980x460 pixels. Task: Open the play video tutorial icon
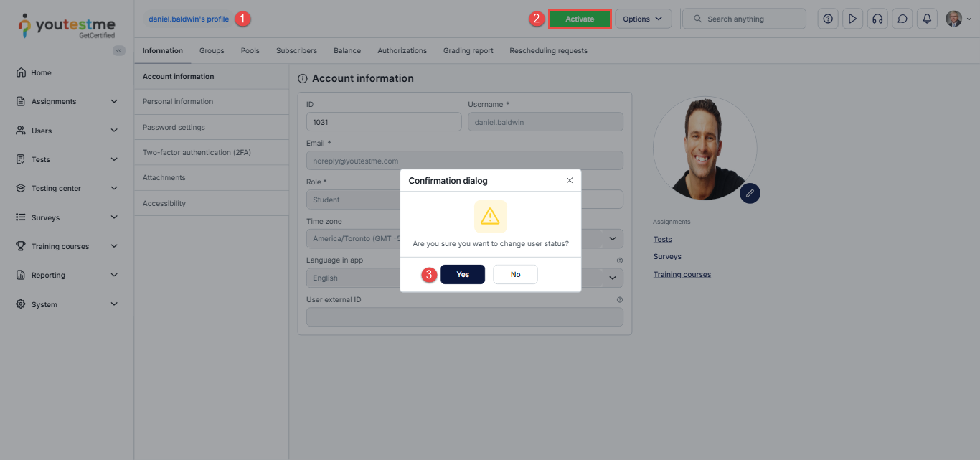point(852,19)
